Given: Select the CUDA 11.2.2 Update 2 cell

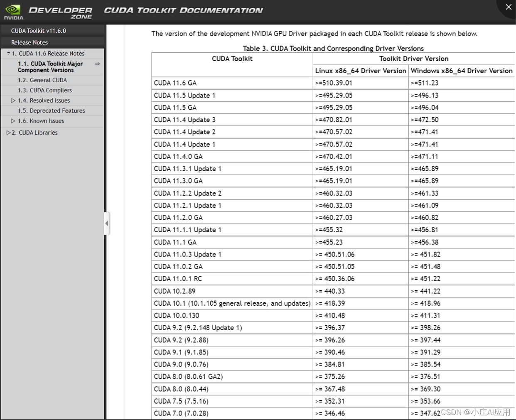Looking at the screenshot, I should 232,193.
